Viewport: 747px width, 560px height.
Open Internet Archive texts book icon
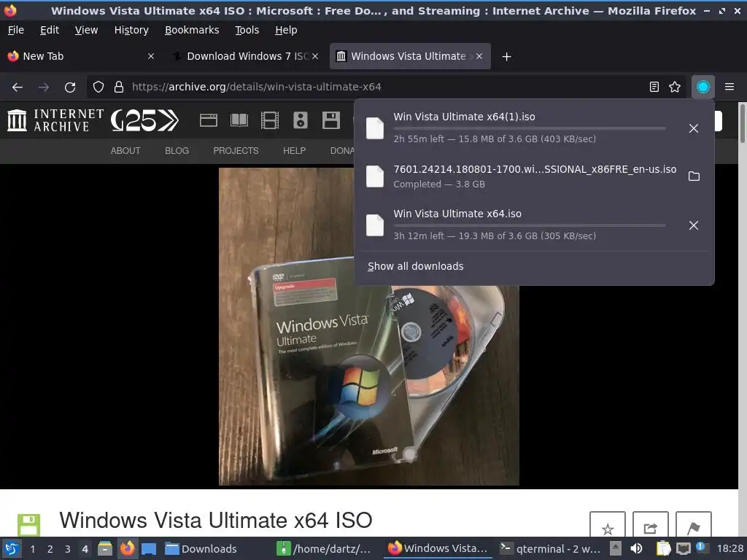tap(239, 120)
